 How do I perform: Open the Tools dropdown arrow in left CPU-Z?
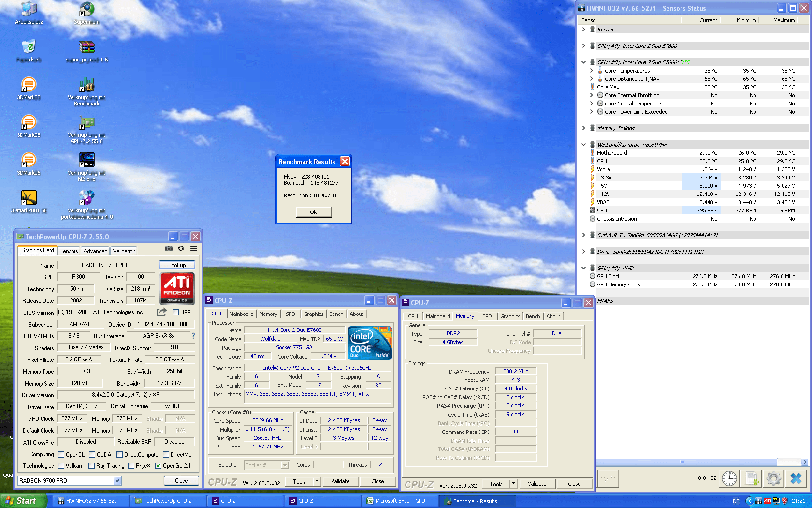317,481
